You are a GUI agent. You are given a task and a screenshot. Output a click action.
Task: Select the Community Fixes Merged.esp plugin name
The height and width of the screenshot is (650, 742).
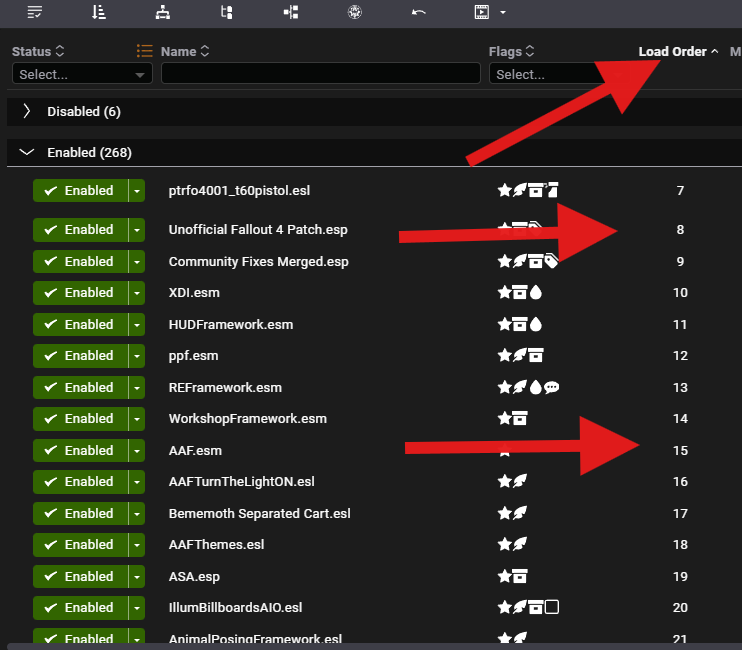(x=258, y=262)
